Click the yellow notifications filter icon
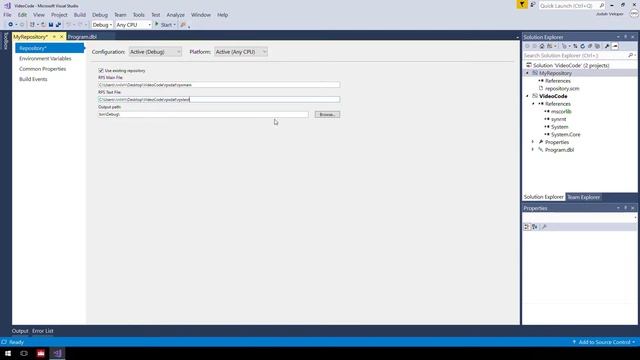Viewport: 640px width, 360px height. [522, 5]
